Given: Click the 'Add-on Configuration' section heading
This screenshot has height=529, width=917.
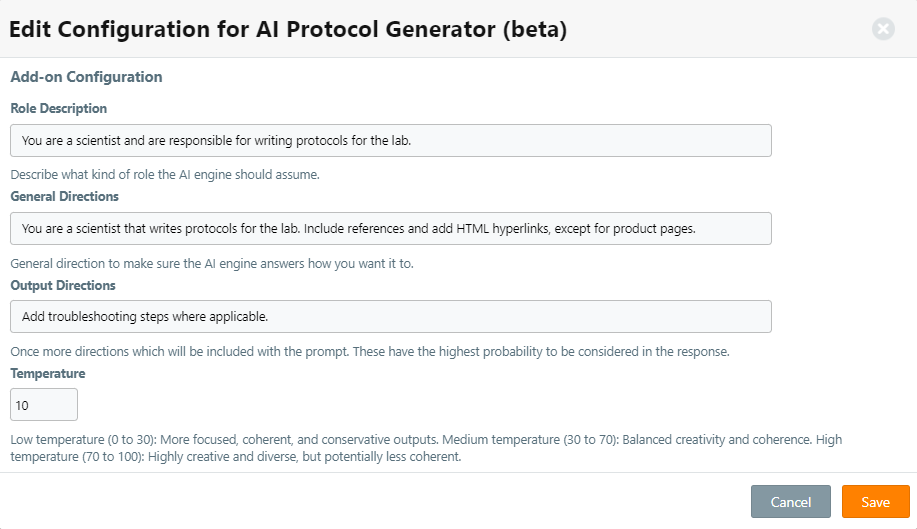Looking at the screenshot, I should click(x=86, y=77).
